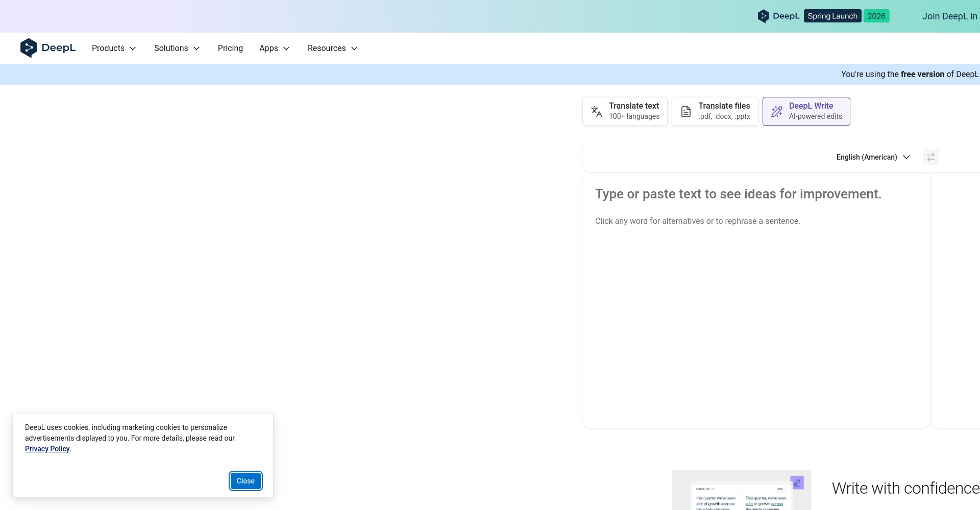The height and width of the screenshot is (510, 980).
Task: Click the Spring Launch 2026 badge
Action: tap(846, 16)
